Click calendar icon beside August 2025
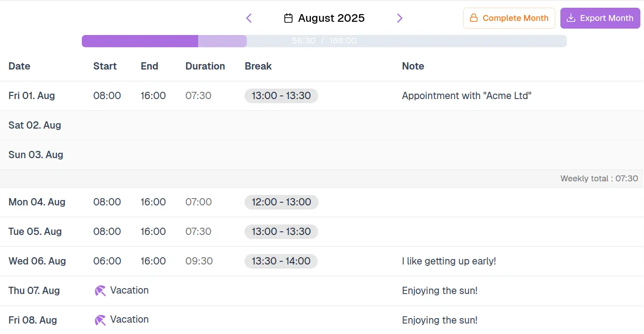Image resolution: width=644 pixels, height=334 pixels. click(288, 18)
